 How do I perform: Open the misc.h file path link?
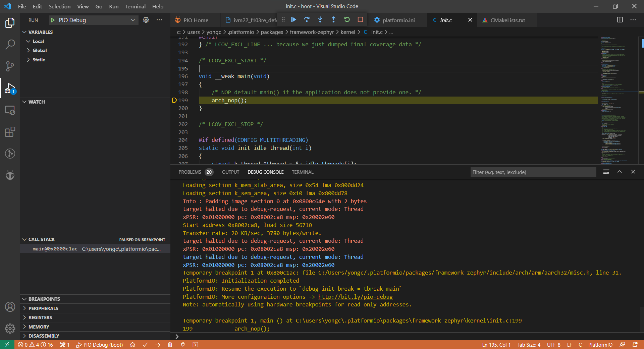454,273
